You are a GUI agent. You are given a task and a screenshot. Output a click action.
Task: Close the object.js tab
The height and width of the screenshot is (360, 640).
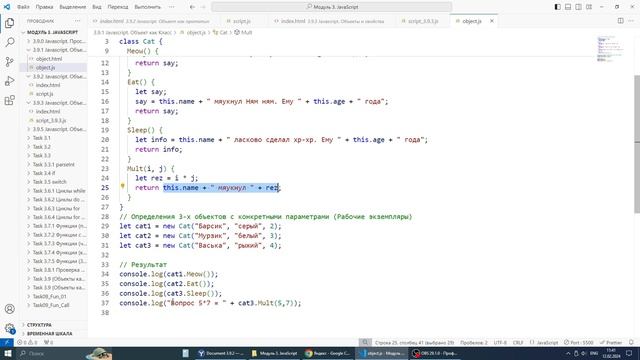coord(492,21)
